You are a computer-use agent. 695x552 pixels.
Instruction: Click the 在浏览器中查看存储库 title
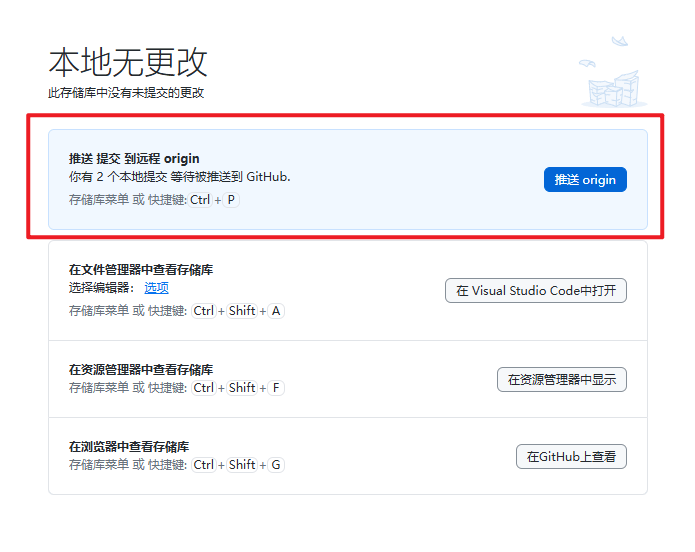click(129, 447)
